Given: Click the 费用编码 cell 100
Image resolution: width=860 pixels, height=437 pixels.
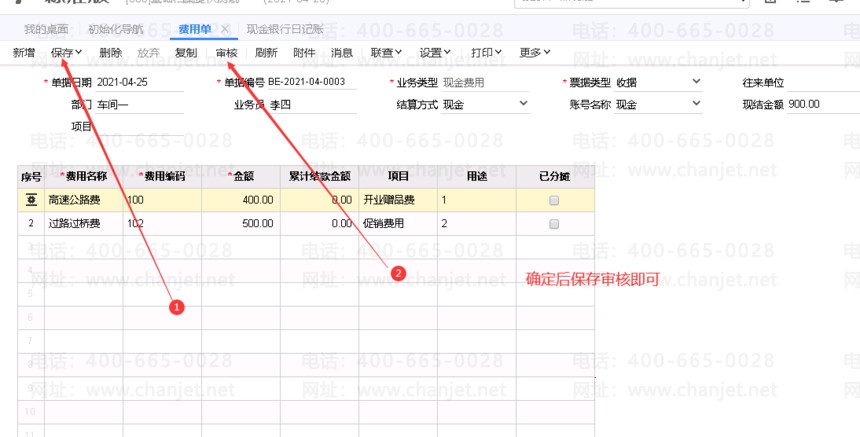Looking at the screenshot, I should (x=162, y=200).
